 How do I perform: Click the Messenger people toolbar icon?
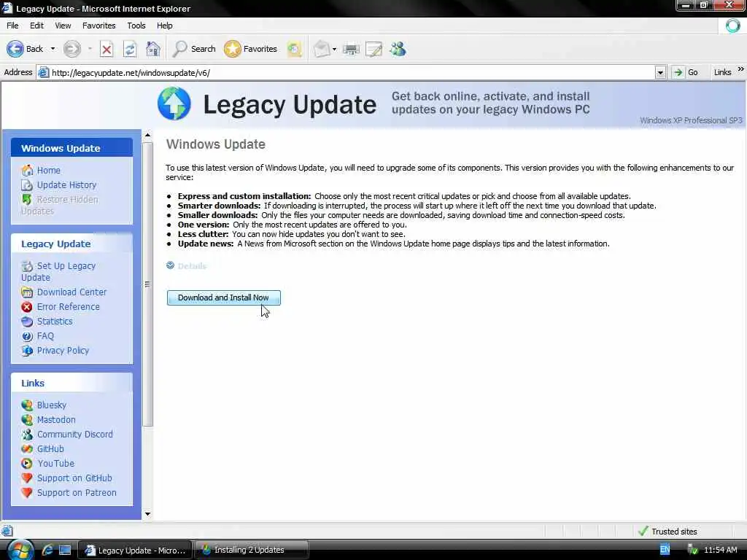click(398, 49)
